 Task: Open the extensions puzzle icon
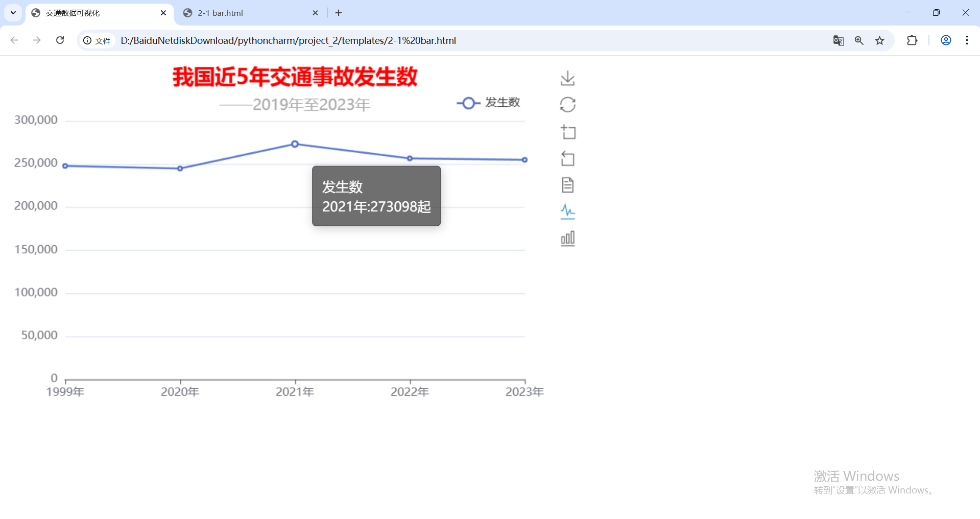pyautogui.click(x=912, y=40)
